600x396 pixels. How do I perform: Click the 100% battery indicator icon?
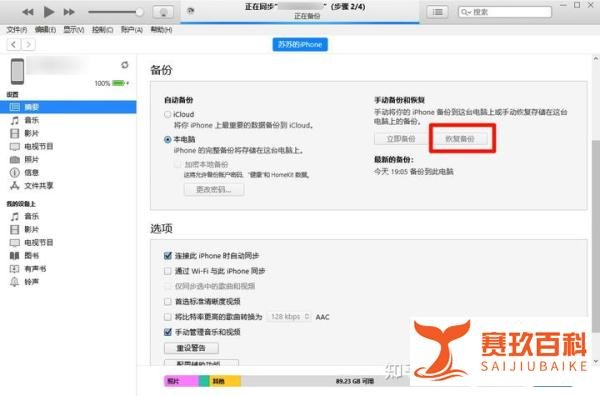point(119,83)
